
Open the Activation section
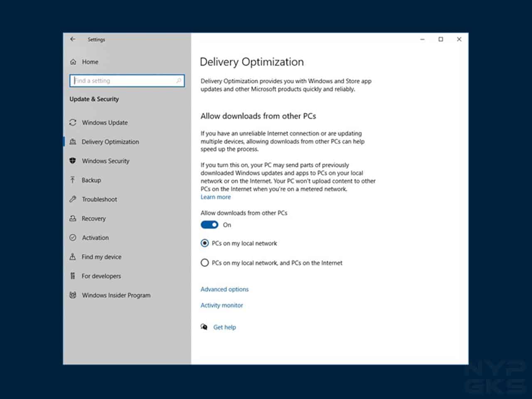tap(95, 238)
